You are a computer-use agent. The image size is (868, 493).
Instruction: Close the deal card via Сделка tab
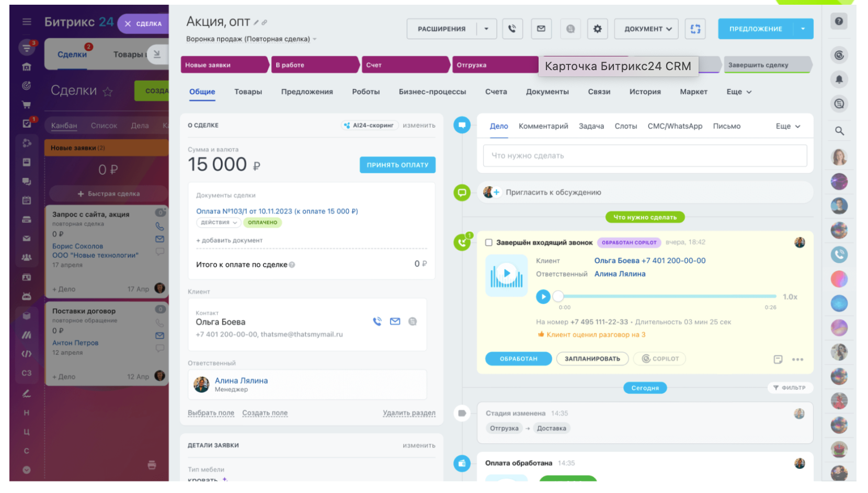[143, 24]
